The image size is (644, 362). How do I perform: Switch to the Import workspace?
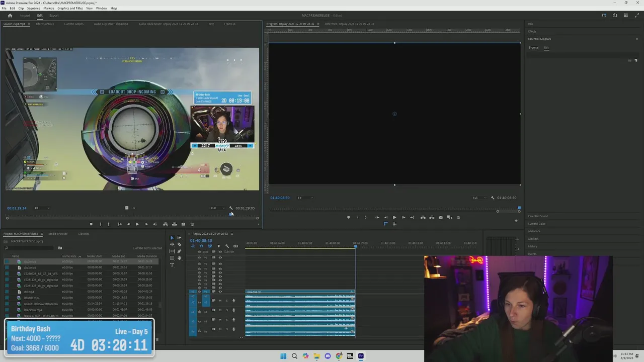click(25, 16)
